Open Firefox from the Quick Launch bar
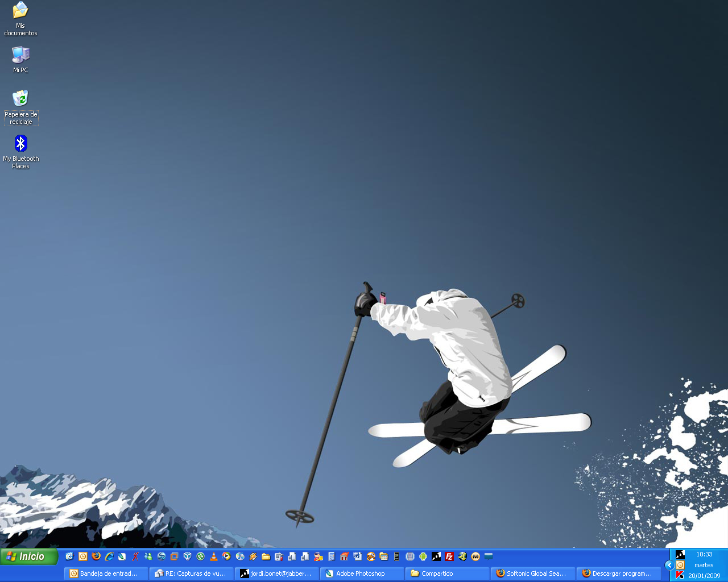Screen dimensions: 728x582 (96, 556)
